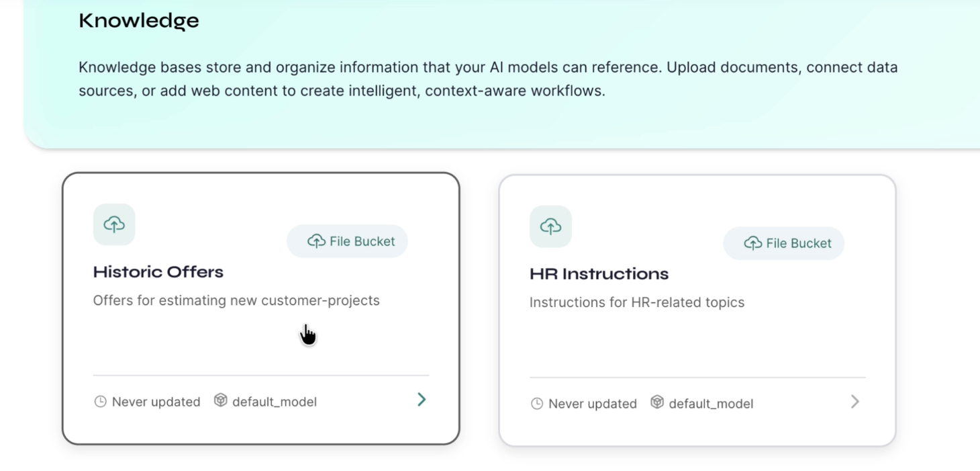Viewport: 980px width, 471px height.
Task: Click the default_model label on Historic Offers
Action: [274, 401]
